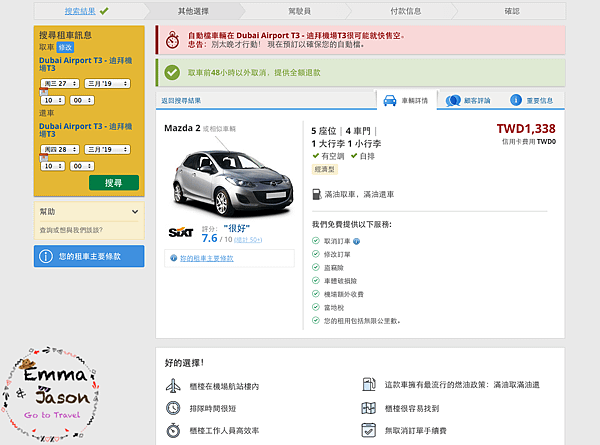This screenshot has height=445, width=600.
Task: Click the return date calendar icon
Action: point(44,157)
